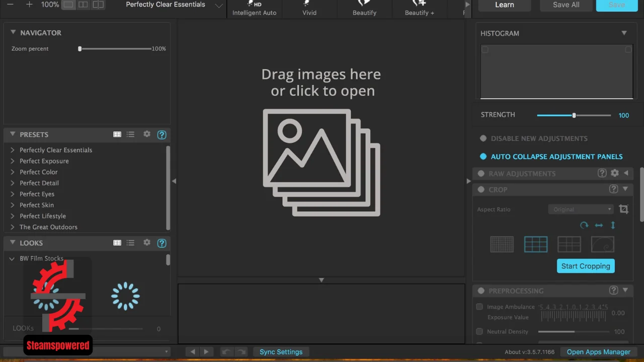Expand Perfect Exposure preset group

(x=13, y=161)
